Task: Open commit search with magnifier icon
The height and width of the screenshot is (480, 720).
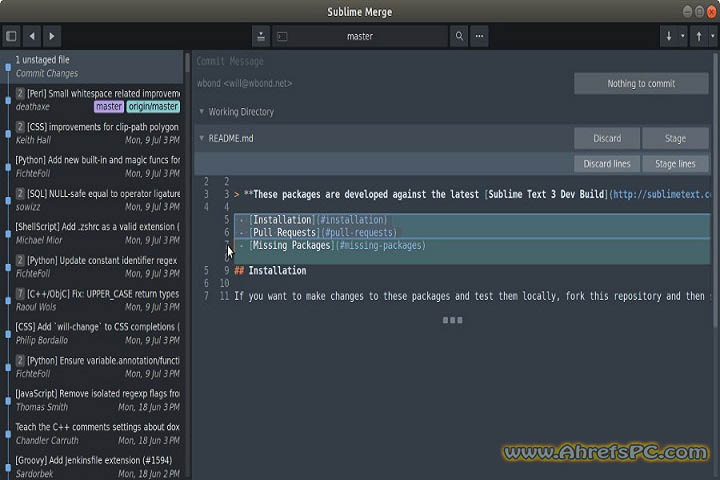Action: tap(459, 36)
